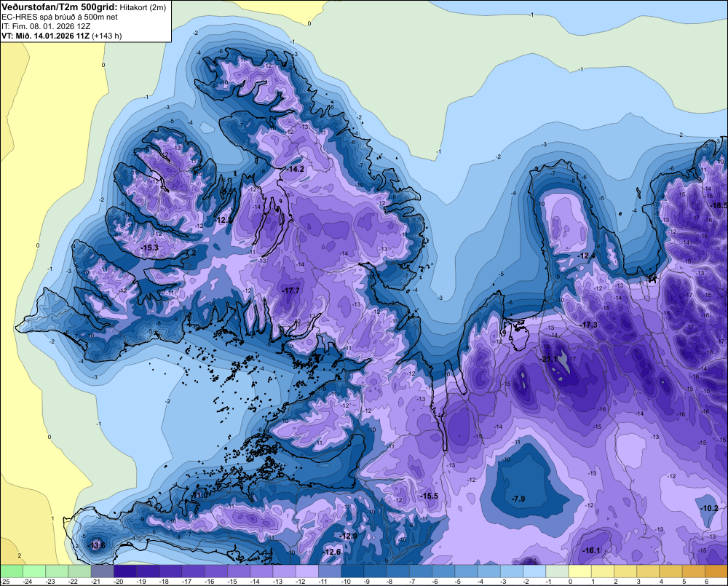Click the bold -15.5 temperature value

(429, 496)
